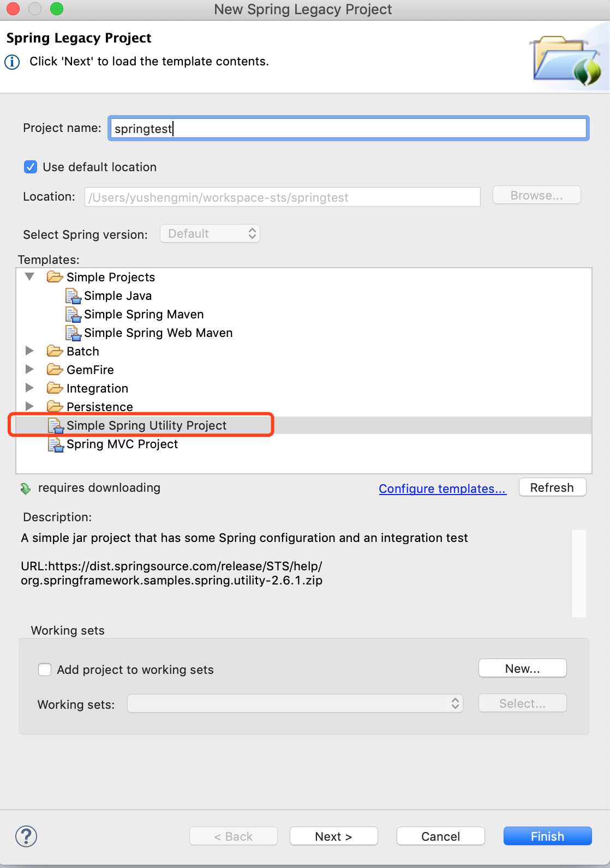Click the Select... working sets button
This screenshot has height=868, width=610.
(523, 703)
